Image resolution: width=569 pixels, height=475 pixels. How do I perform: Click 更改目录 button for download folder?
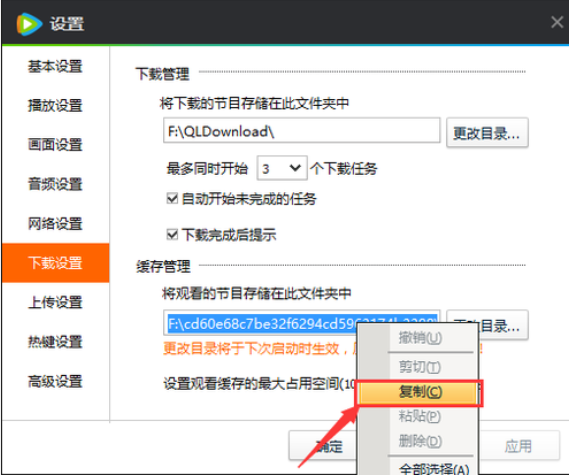(x=487, y=133)
